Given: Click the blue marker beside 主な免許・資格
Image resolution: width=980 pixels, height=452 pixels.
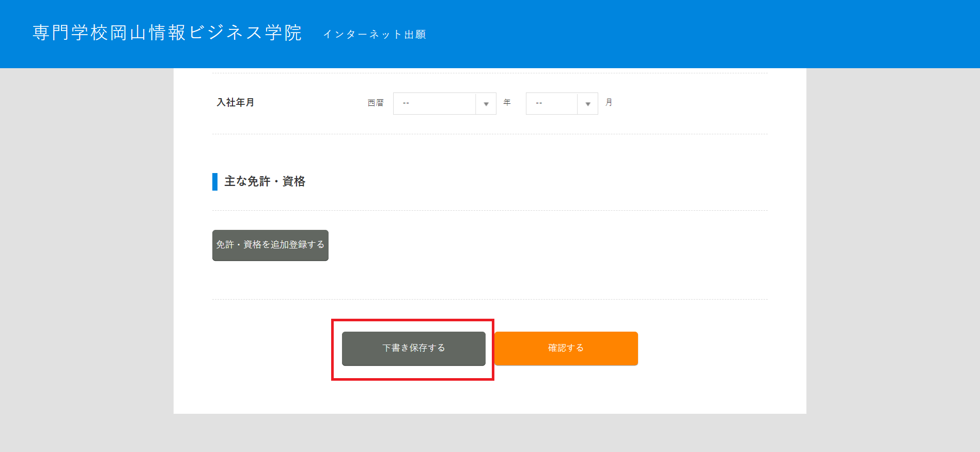Looking at the screenshot, I should point(215,182).
